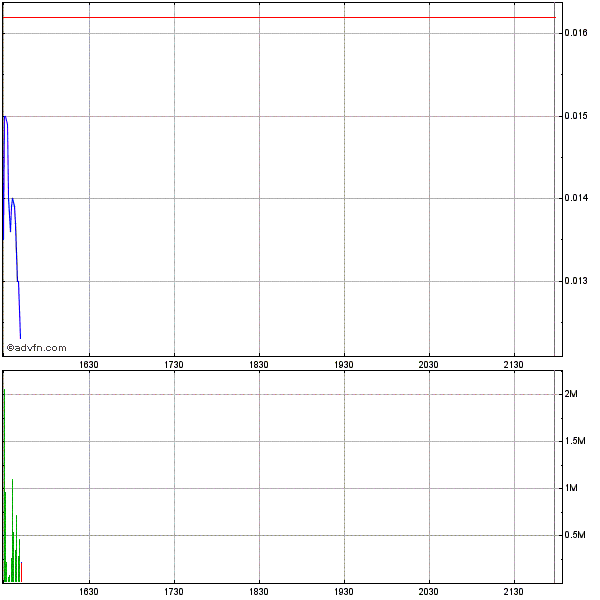Click 1830 time label under price chart
This screenshot has width=600, height=600.
pyautogui.click(x=259, y=365)
